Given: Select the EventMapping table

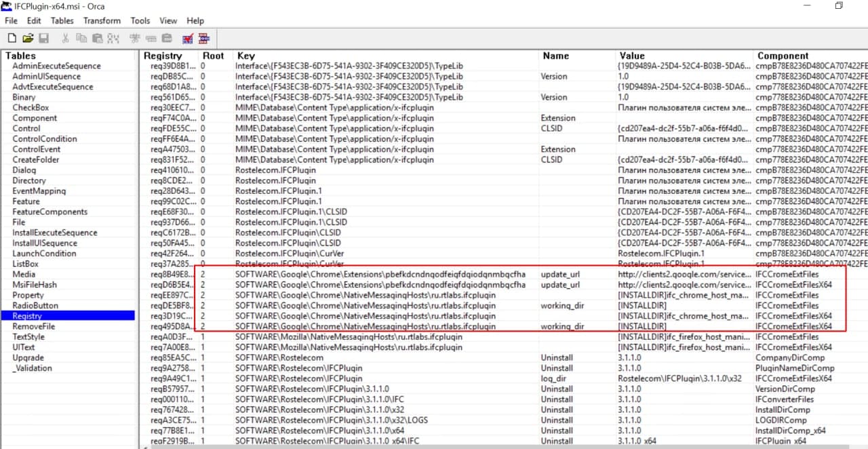Looking at the screenshot, I should (x=39, y=191).
